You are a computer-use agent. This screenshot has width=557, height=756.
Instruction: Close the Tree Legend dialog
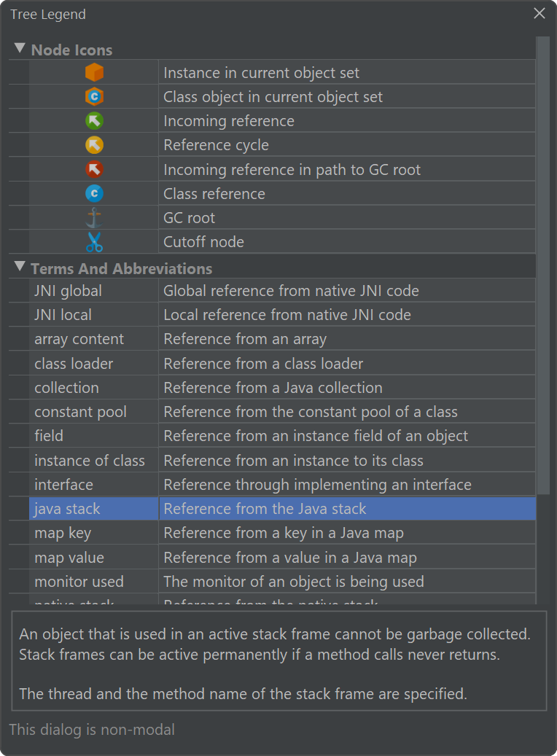540,13
